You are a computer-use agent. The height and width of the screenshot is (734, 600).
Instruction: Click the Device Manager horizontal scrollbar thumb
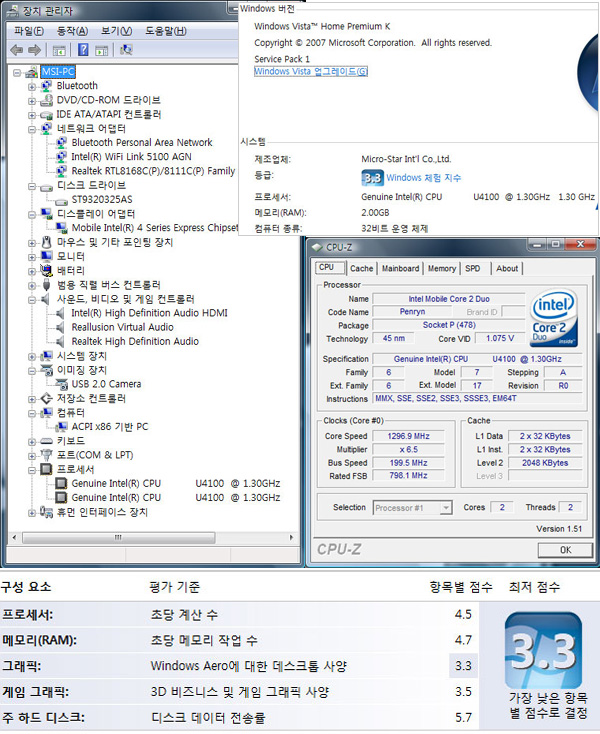point(118,537)
